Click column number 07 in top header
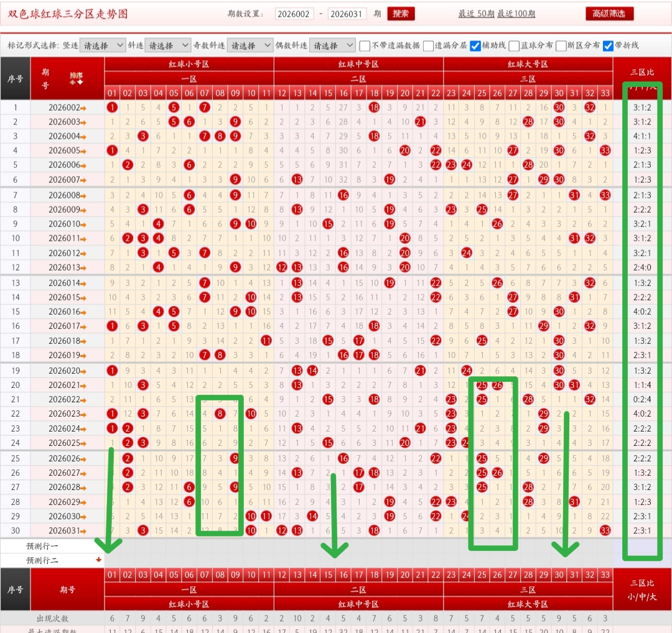 click(205, 93)
